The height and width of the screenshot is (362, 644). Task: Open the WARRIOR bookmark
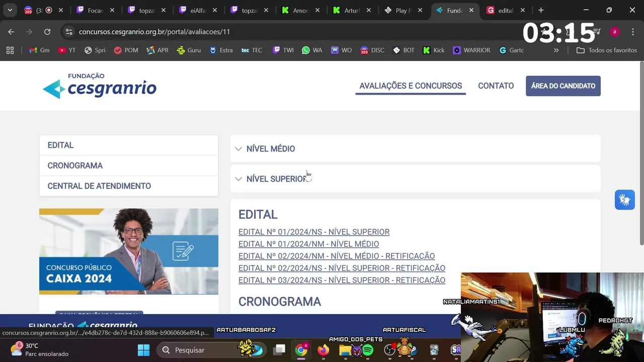pyautogui.click(x=471, y=50)
